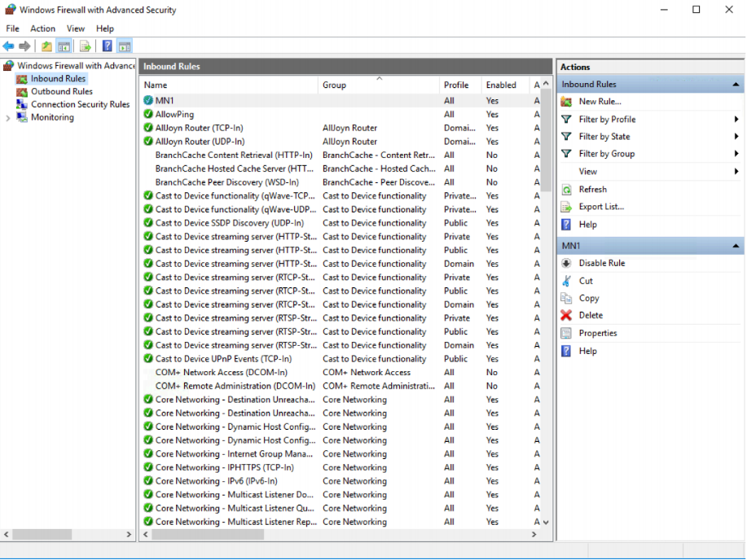Click the Up One Level folder toolbar icon
The height and width of the screenshot is (560, 747).
[46, 46]
